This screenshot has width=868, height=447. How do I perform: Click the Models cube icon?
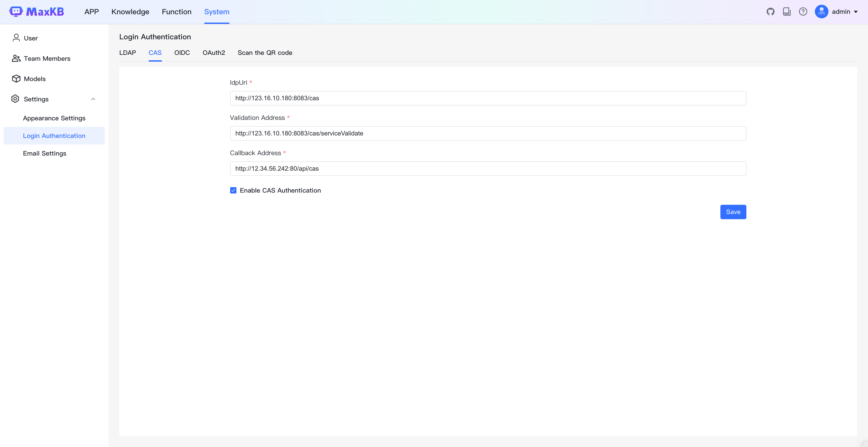click(x=16, y=78)
